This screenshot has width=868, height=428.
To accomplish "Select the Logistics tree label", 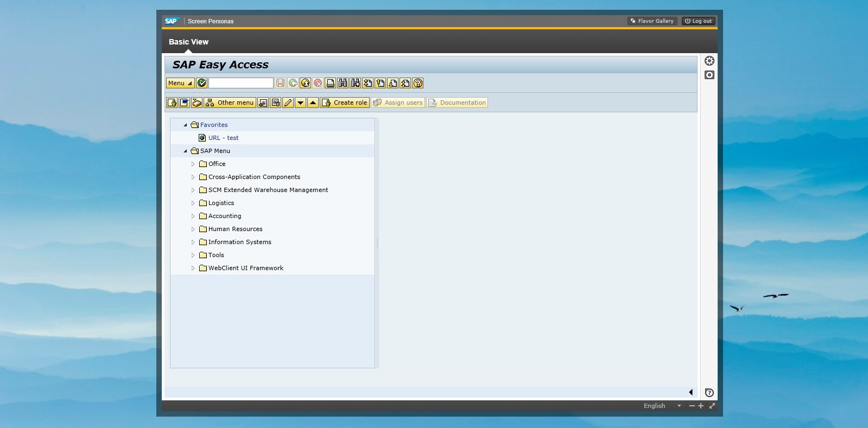I will (221, 203).
